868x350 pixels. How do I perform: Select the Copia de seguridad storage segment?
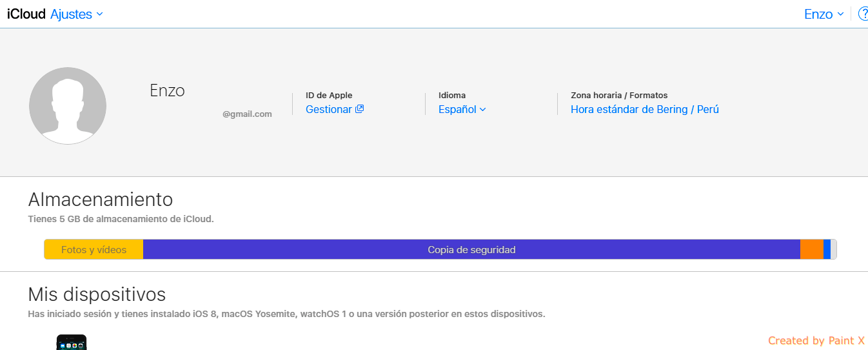(x=471, y=249)
